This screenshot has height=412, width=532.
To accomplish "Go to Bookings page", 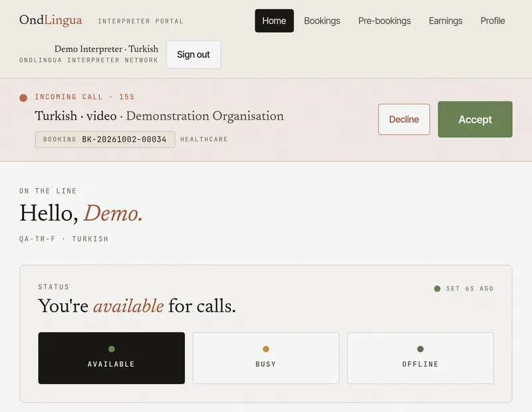I will coord(322,21).
